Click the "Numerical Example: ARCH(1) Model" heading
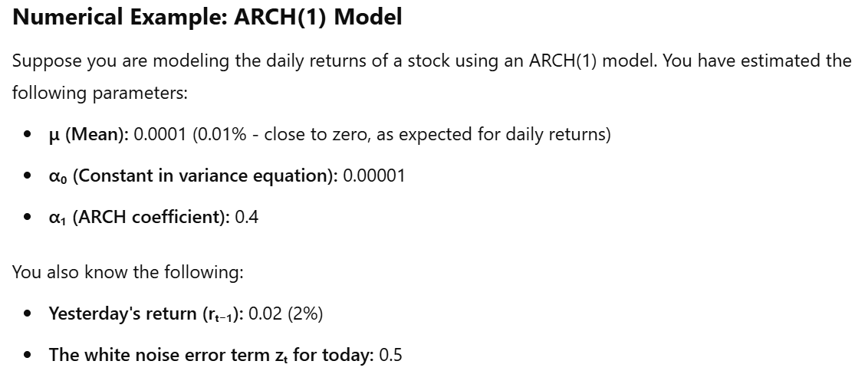Viewport: 868px width, 384px height. (207, 18)
